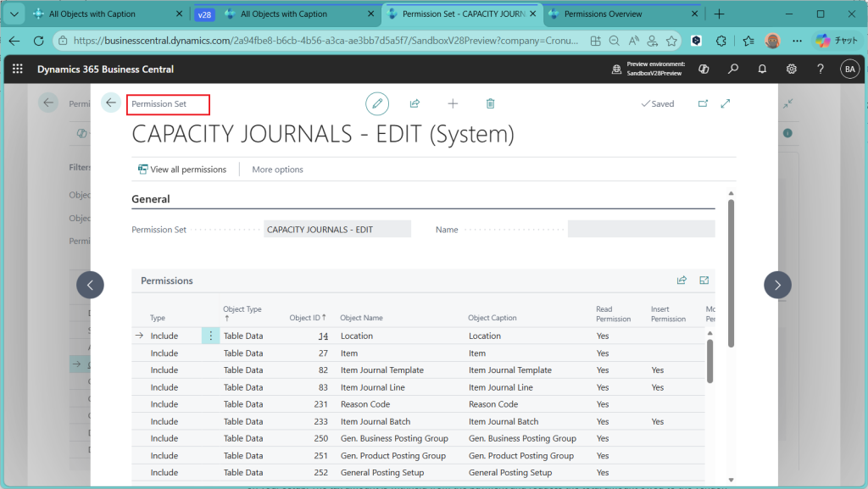Maximize the Permissions section

[x=704, y=281]
